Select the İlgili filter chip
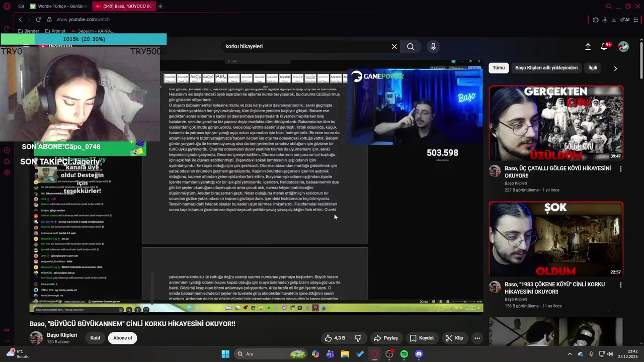Screen dimensions: 644x362 [593, 68]
